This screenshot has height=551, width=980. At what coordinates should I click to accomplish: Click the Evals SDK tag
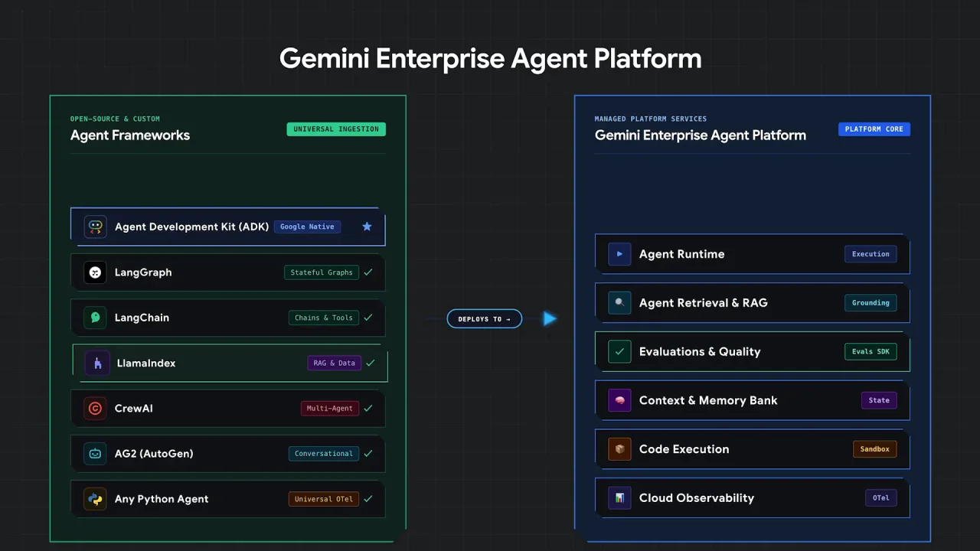coord(871,352)
